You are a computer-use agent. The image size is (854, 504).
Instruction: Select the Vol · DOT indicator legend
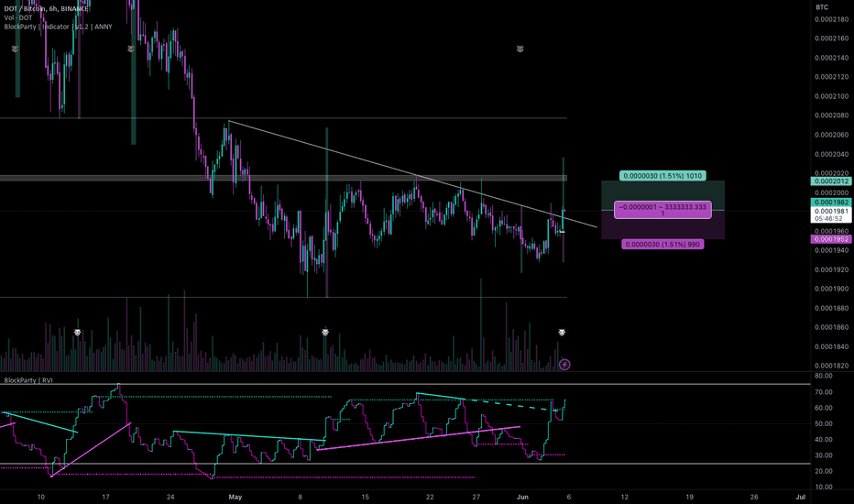18,17
